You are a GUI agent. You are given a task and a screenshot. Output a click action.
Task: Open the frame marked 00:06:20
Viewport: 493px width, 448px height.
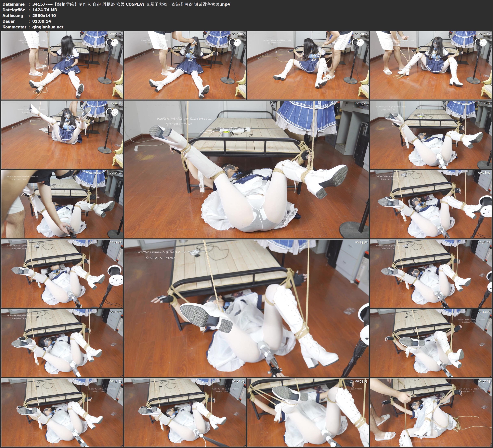pos(185,65)
